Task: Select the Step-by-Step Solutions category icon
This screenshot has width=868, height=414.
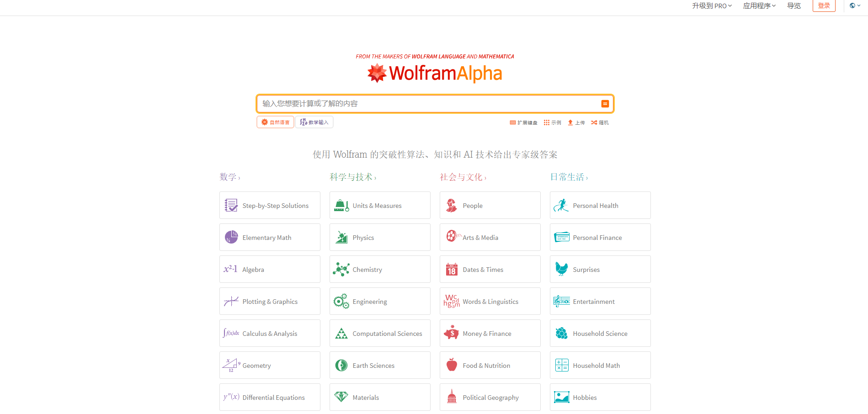Action: coord(231,205)
